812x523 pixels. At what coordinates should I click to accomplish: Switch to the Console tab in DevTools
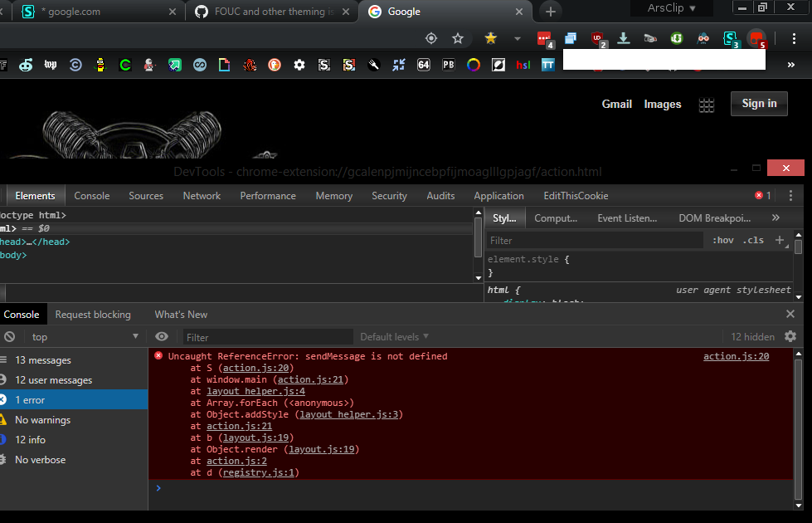(x=92, y=195)
